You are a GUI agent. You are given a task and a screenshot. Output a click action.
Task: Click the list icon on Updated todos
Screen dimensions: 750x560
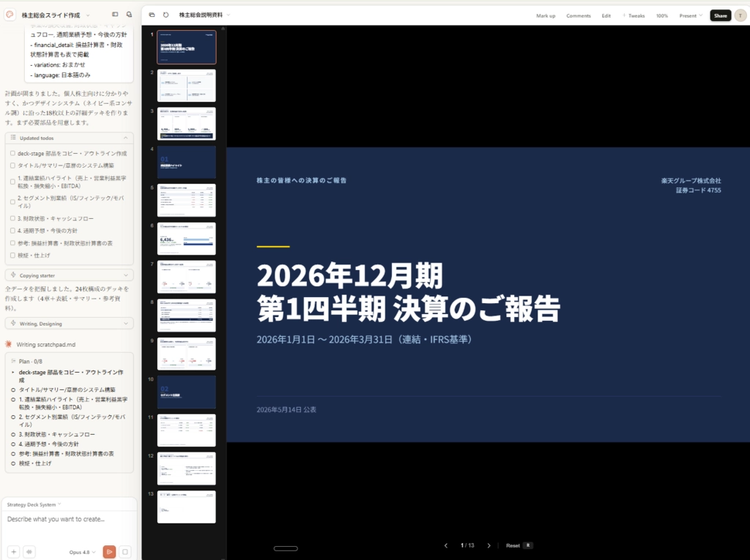coord(13,138)
